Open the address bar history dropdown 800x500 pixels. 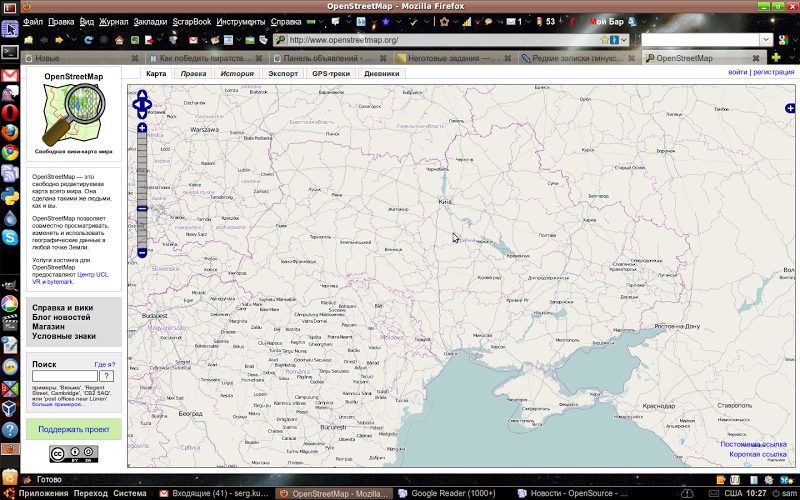coord(623,40)
